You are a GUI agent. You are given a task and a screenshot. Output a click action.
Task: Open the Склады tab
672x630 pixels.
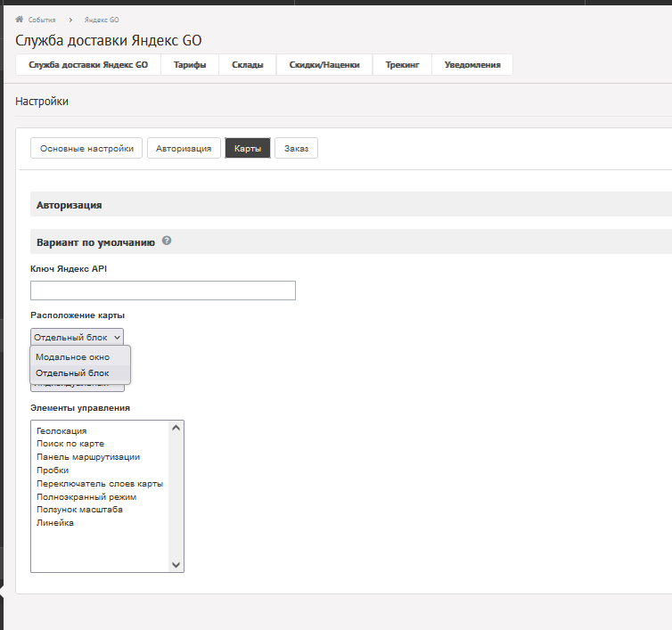(248, 65)
